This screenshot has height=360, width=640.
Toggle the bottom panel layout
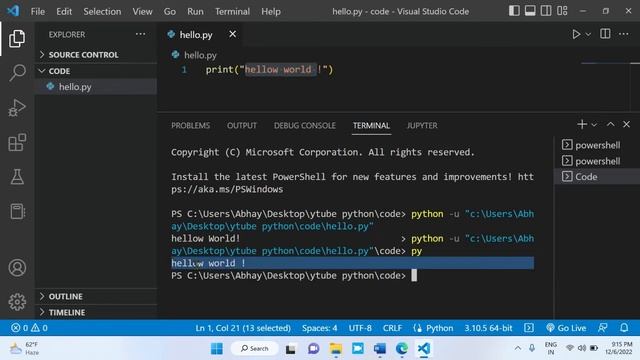pyautogui.click(x=530, y=11)
